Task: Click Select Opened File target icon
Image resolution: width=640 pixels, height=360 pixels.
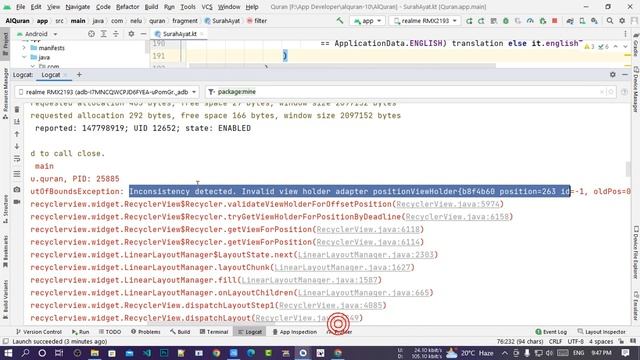Action: pos(91,34)
